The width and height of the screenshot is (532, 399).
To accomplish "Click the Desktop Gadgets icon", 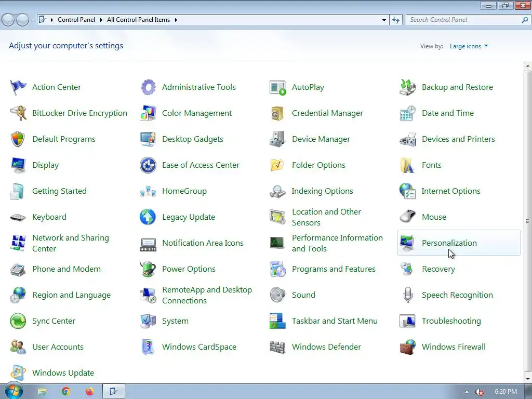I will [x=148, y=139].
